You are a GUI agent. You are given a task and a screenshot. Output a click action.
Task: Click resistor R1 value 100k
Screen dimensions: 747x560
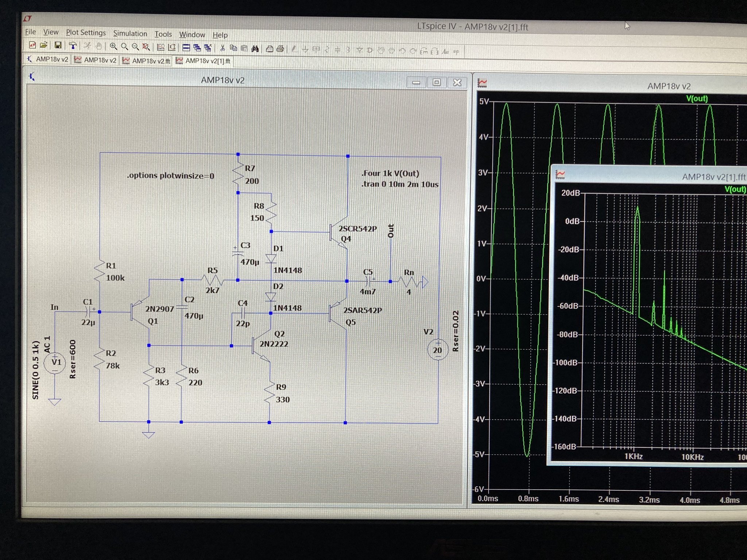click(x=115, y=278)
